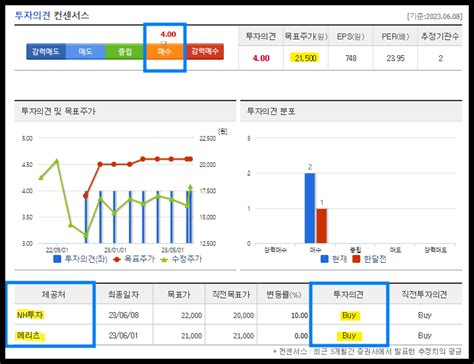Screen dimensions: 474x364
Task: Click the consensus footnote starting with 컨센서스
Action: click(x=367, y=352)
